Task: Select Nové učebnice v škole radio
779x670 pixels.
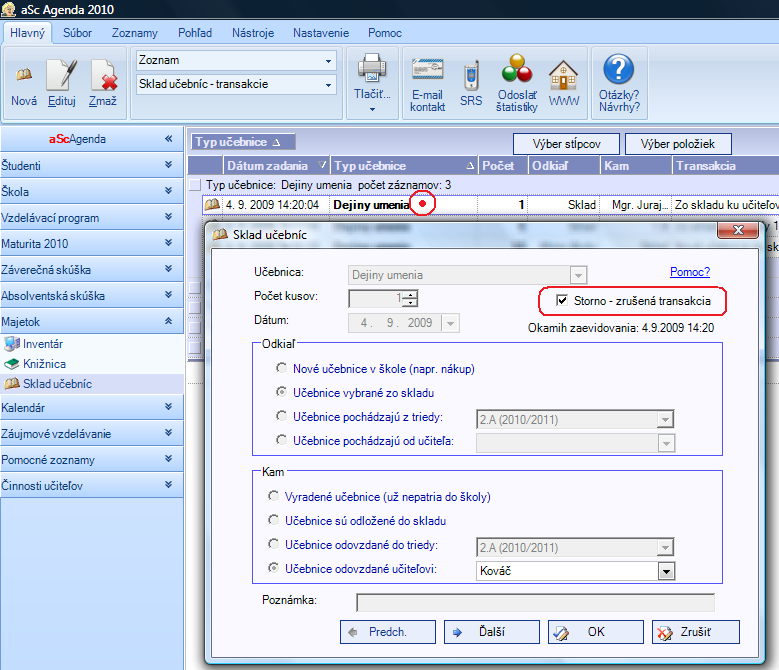Action: [x=282, y=368]
